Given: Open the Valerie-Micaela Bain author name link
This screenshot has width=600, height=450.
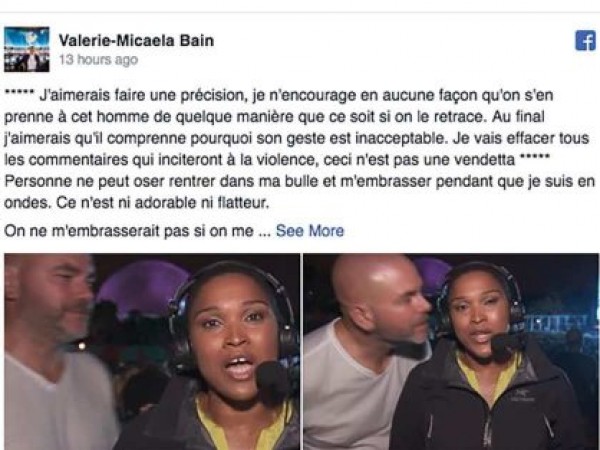Looking at the screenshot, I should 136,40.
